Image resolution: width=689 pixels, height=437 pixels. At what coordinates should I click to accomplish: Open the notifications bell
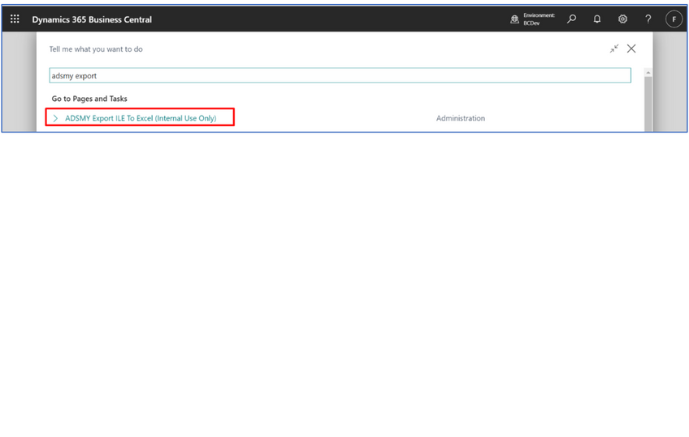click(597, 19)
